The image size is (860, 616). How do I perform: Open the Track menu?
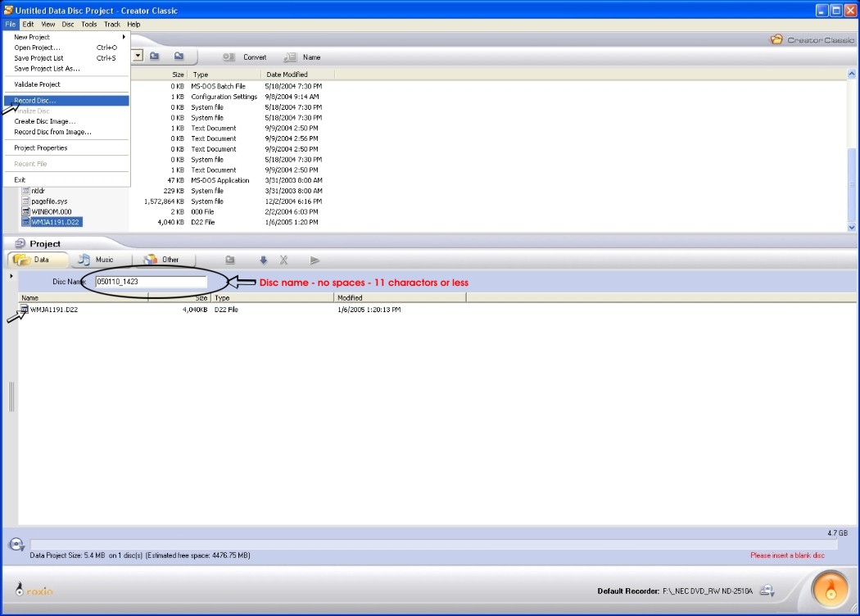click(112, 24)
